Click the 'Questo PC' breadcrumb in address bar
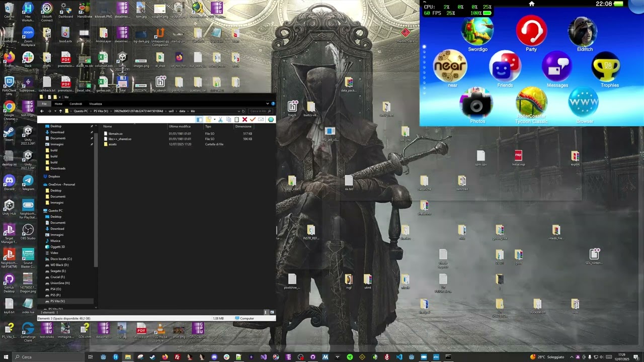The width and height of the screenshot is (644, 362). pyautogui.click(x=80, y=111)
